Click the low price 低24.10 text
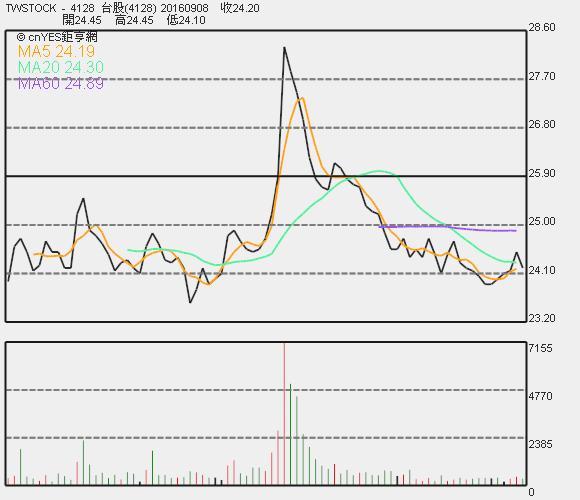Image resolution: width=580 pixels, height=500 pixels. pyautogui.click(x=186, y=20)
